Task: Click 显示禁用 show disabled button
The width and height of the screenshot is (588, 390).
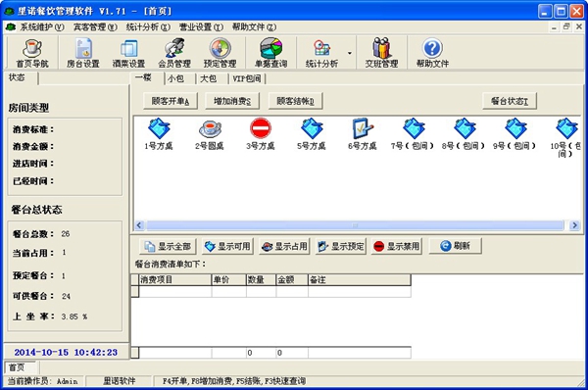Action: [x=397, y=246]
